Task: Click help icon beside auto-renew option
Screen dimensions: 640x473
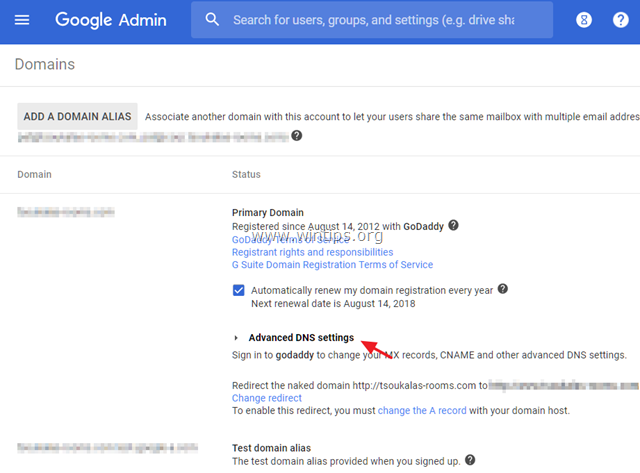Action: (x=503, y=289)
